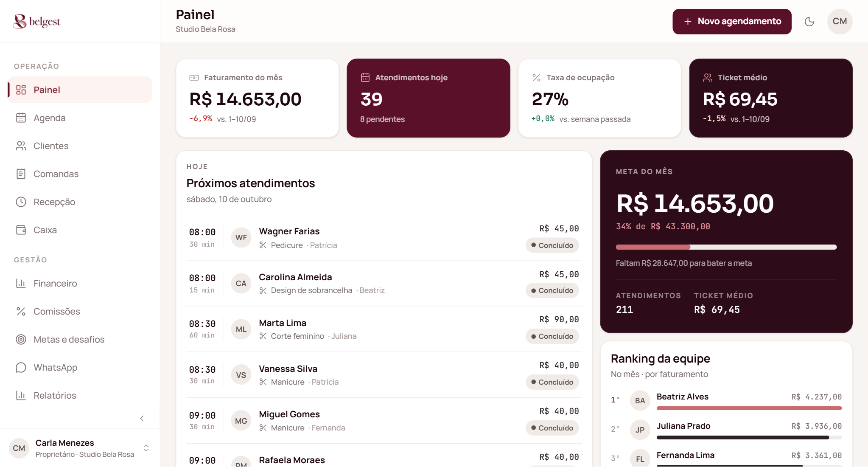Click the Ticket médio card
The width and height of the screenshot is (868, 467).
(770, 98)
